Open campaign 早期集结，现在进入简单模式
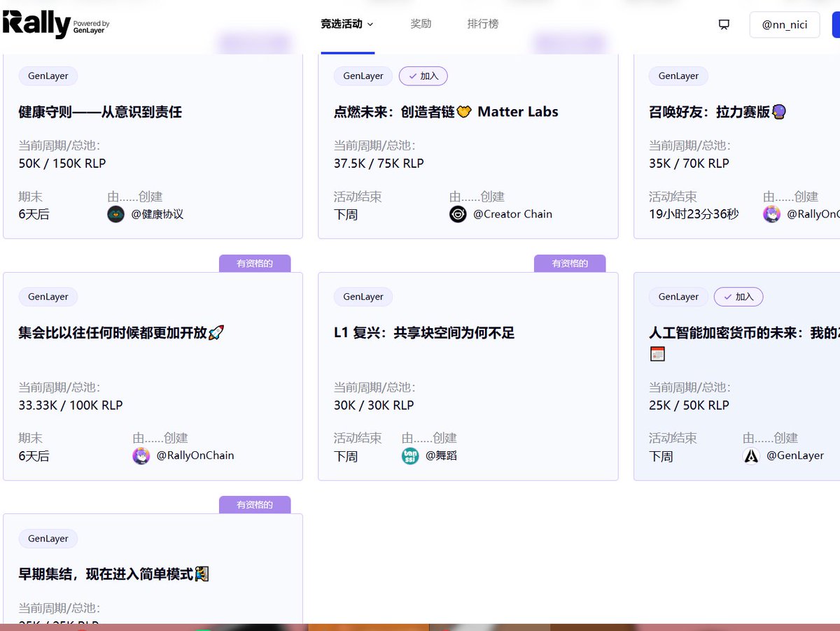 click(114, 574)
